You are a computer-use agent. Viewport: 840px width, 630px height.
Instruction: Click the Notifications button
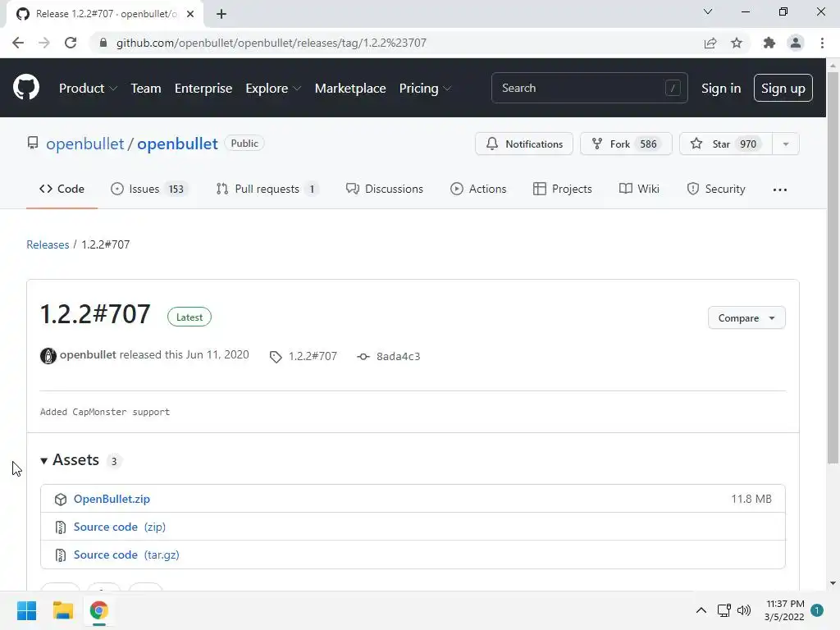click(524, 144)
